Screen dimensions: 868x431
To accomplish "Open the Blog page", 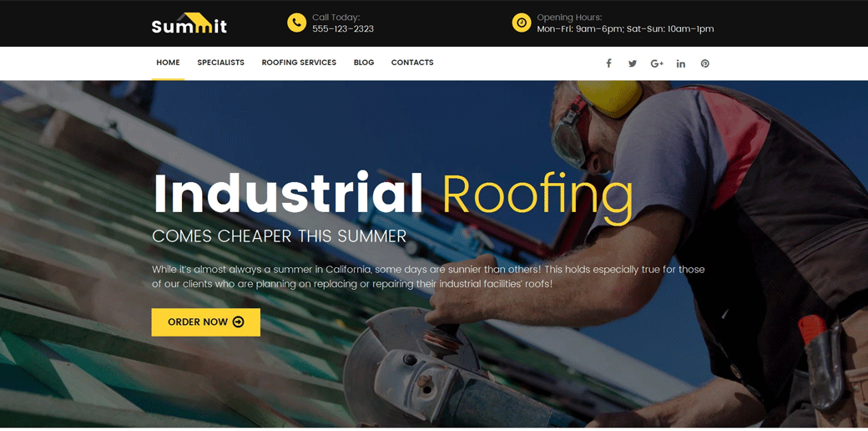I will click(364, 63).
